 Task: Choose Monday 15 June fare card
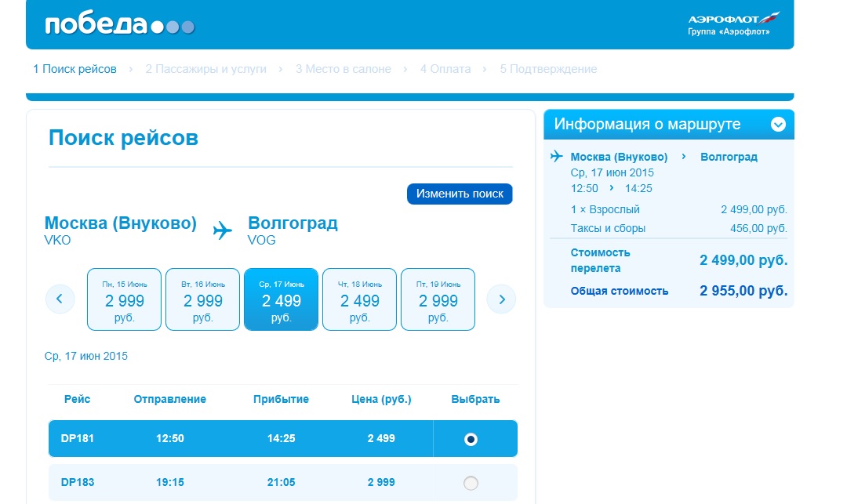[124, 299]
